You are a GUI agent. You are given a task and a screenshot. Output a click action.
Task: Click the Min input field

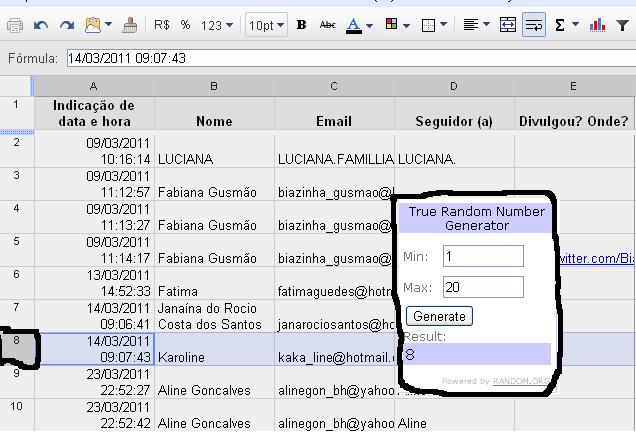tap(483, 256)
